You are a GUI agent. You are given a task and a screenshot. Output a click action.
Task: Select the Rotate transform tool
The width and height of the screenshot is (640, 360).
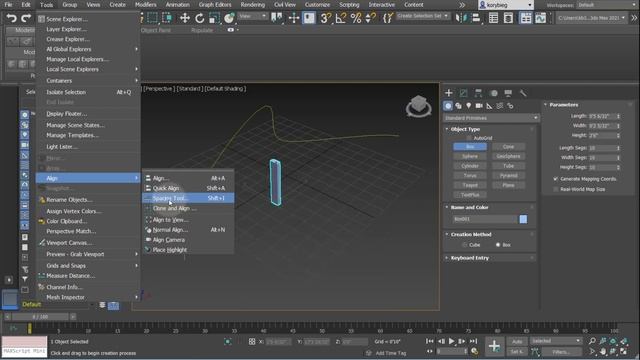click(200, 18)
